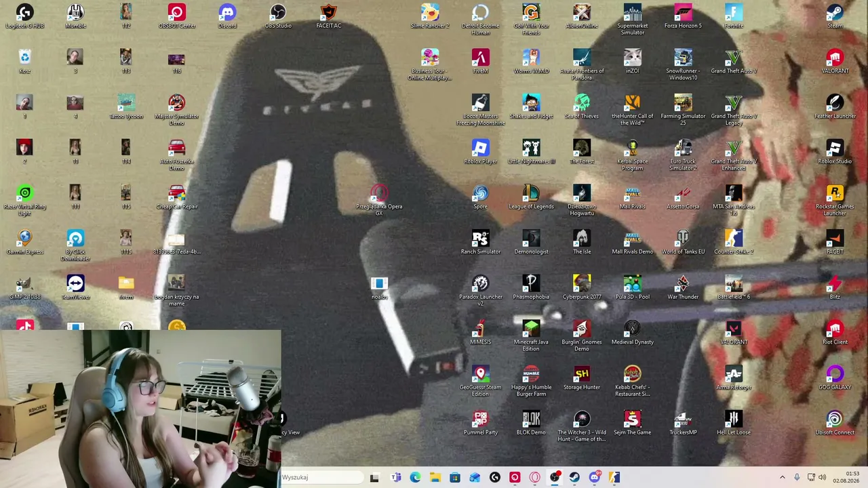
Task: Select the War Thunder desktop icon
Action: point(683,287)
